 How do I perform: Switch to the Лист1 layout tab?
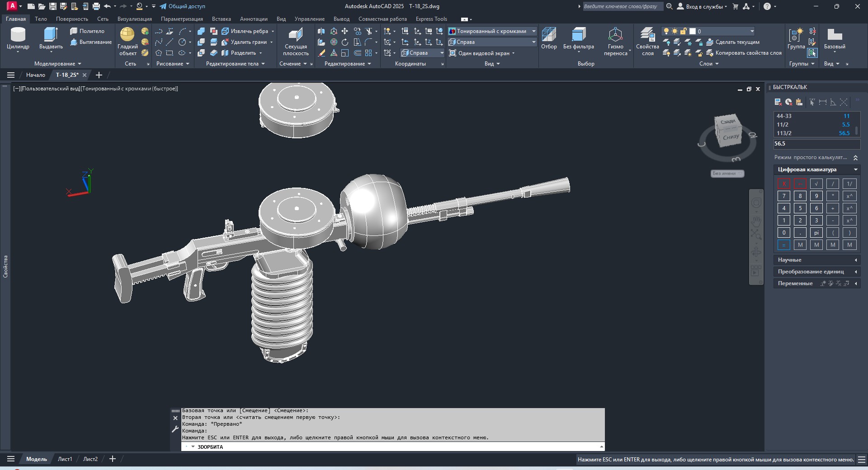tap(65, 459)
